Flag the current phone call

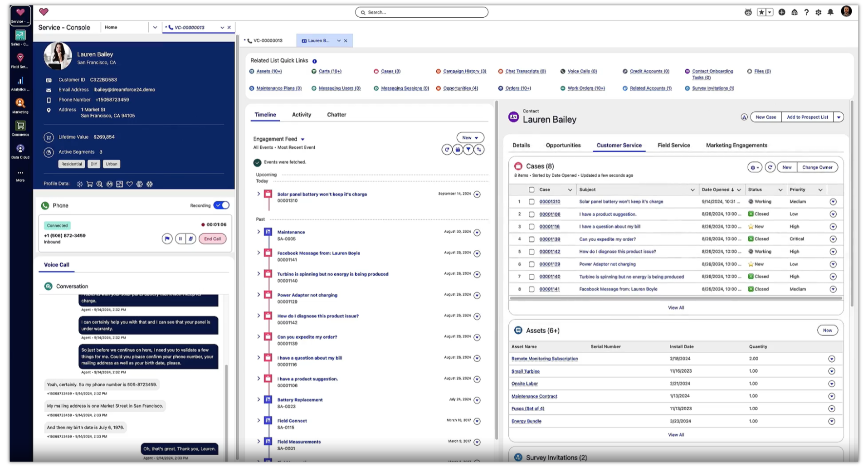pyautogui.click(x=167, y=238)
